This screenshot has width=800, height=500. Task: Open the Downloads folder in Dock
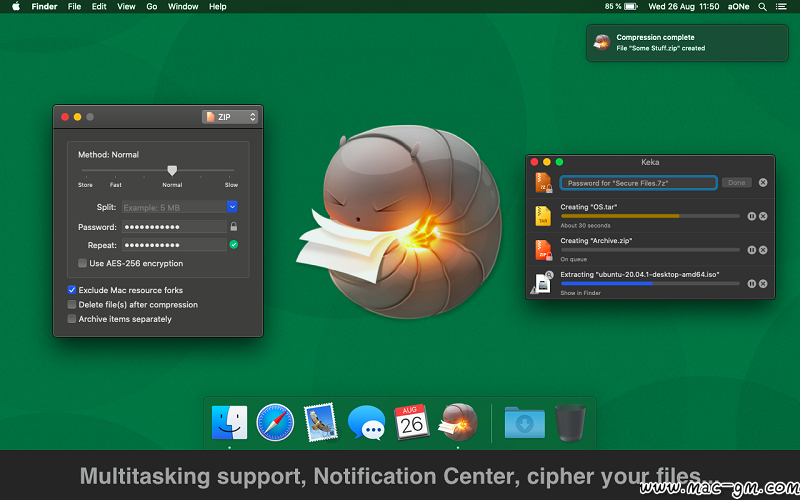coord(524,422)
